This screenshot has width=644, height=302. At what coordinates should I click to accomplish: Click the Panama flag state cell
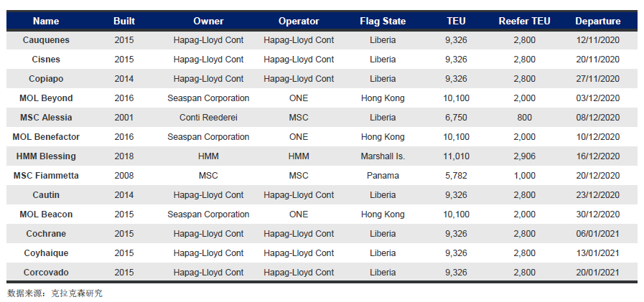pyautogui.click(x=383, y=176)
